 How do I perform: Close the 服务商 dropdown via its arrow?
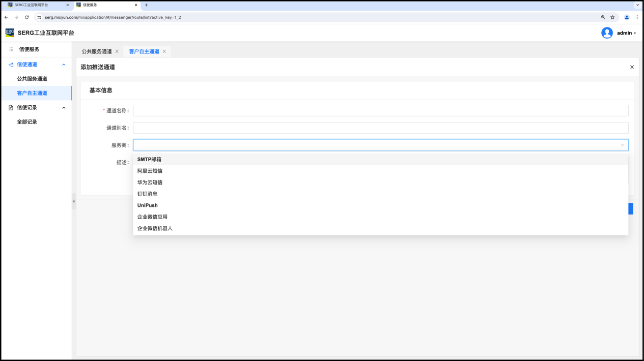622,145
